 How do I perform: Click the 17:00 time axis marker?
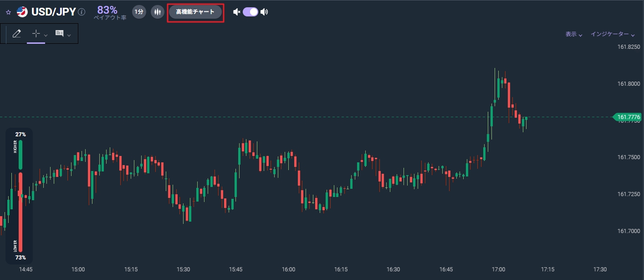[x=499, y=270]
